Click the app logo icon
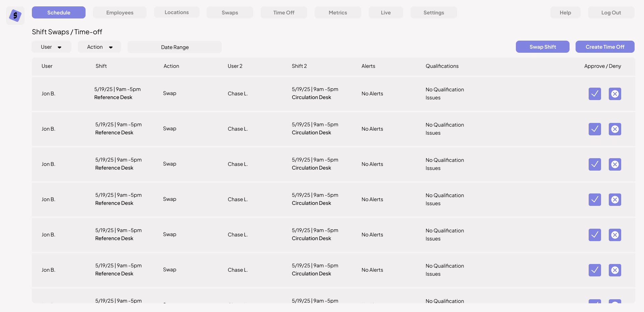The width and height of the screenshot is (644, 312). tap(15, 15)
